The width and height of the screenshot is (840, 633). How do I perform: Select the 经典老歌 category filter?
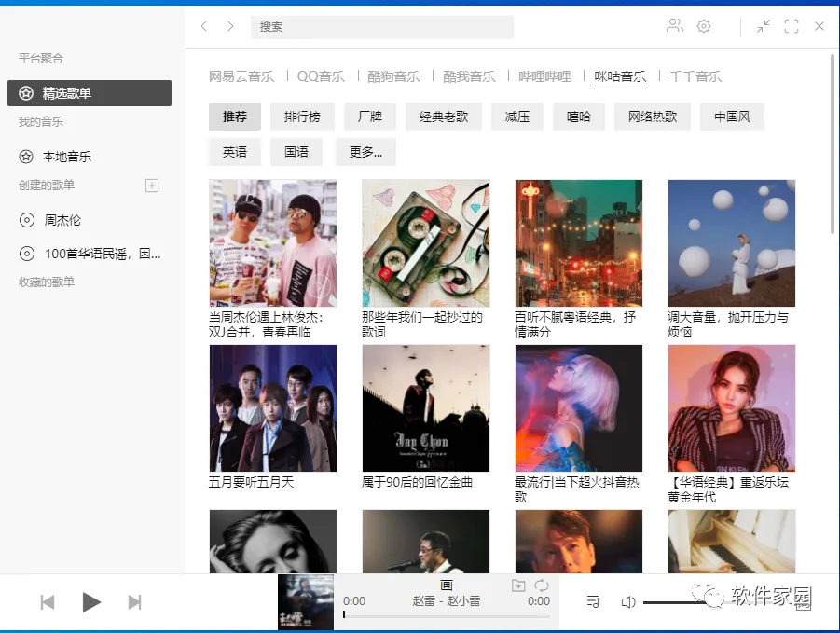pos(444,117)
